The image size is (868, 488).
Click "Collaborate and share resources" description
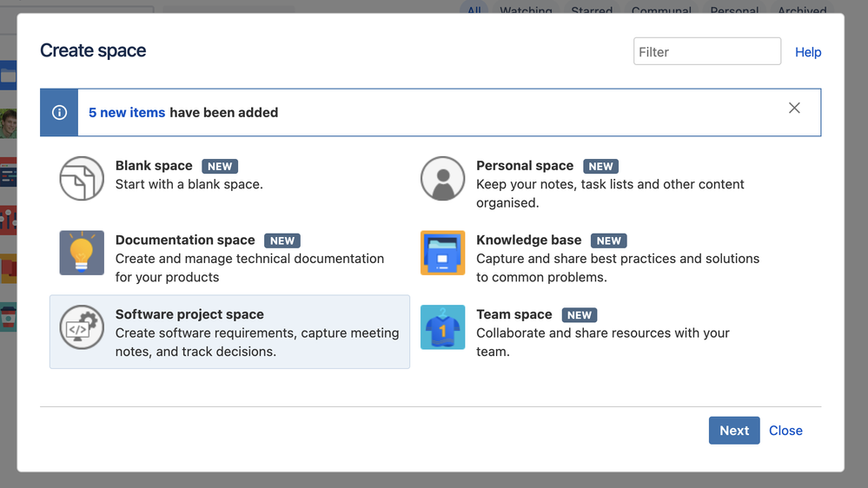click(603, 342)
